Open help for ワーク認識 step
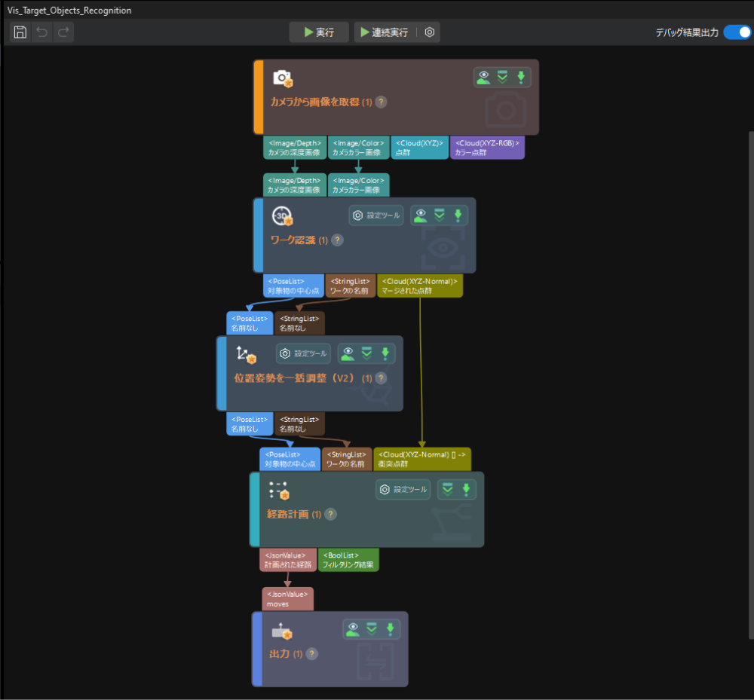The image size is (754, 700). pos(338,240)
